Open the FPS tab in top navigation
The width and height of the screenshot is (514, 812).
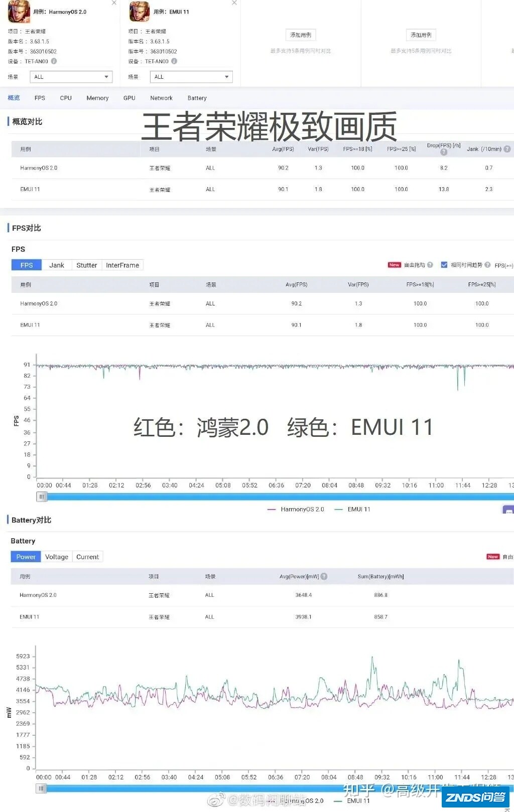coord(40,98)
